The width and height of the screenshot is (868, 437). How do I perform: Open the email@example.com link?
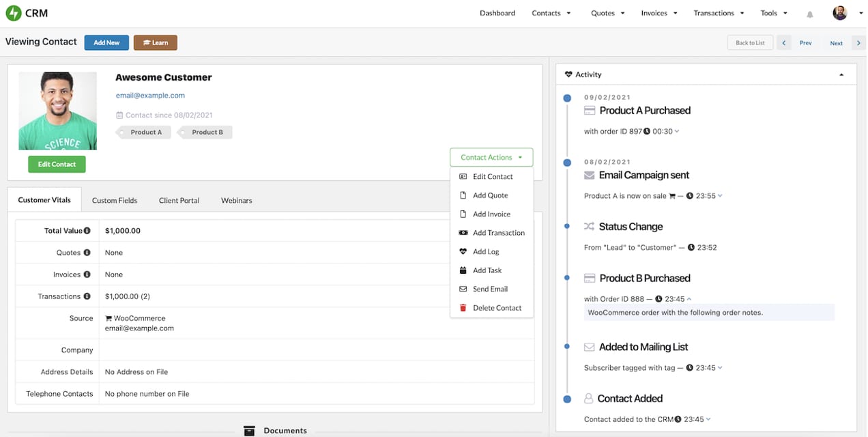pyautogui.click(x=149, y=95)
